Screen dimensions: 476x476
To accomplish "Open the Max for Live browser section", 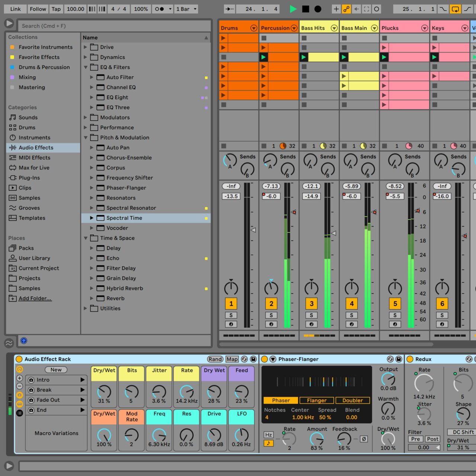I will point(34,168).
